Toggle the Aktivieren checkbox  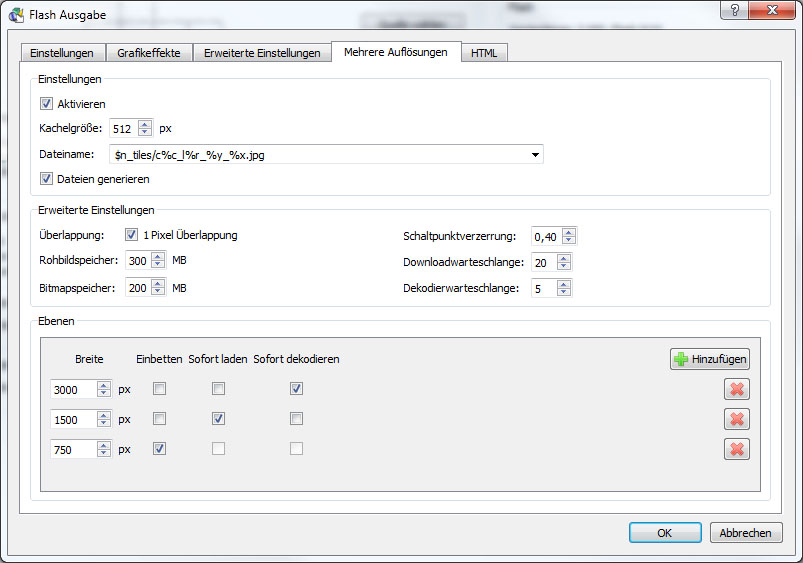46,103
